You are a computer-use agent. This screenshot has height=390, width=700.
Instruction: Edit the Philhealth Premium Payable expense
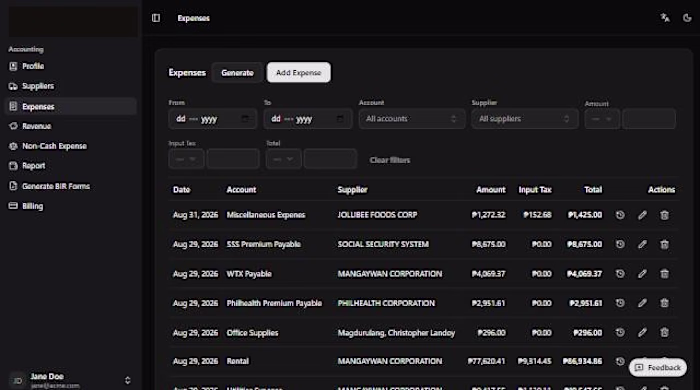pyautogui.click(x=642, y=303)
